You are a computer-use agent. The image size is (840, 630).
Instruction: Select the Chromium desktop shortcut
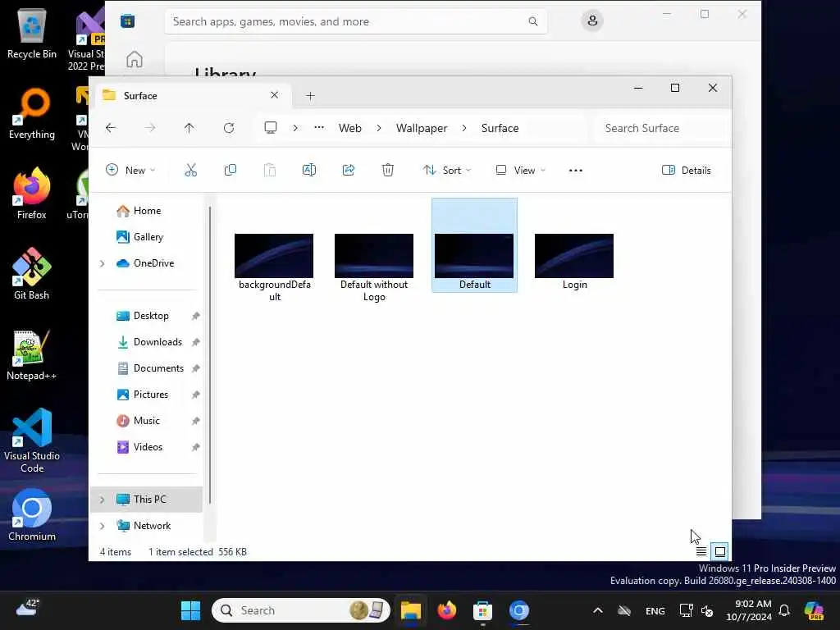tap(32, 515)
